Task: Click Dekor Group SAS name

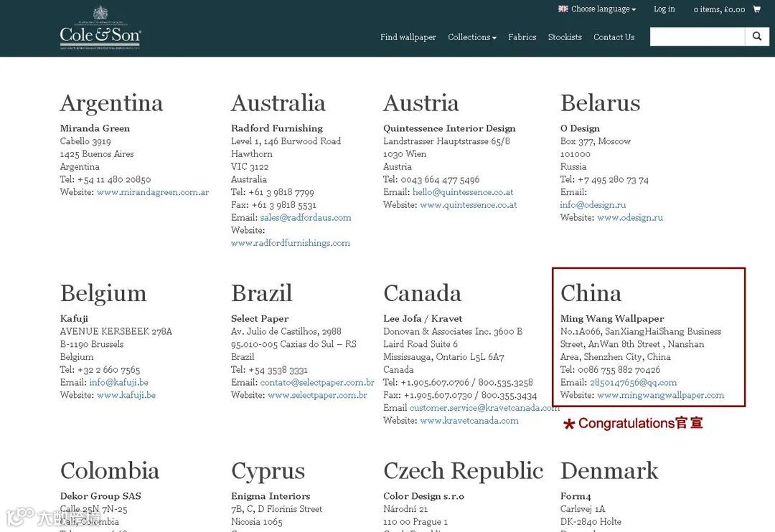Action: 100,496
